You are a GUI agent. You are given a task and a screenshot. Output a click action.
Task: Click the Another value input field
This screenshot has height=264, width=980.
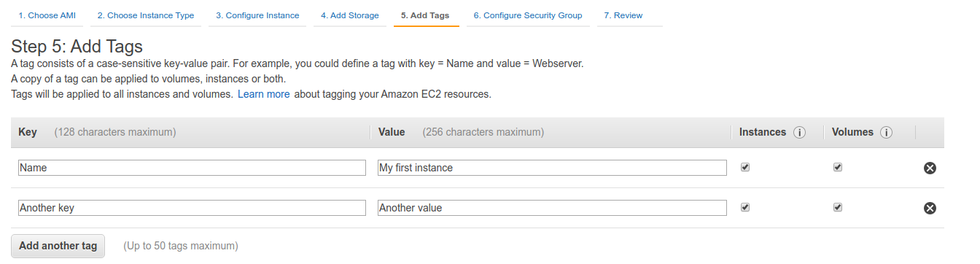[552, 208]
